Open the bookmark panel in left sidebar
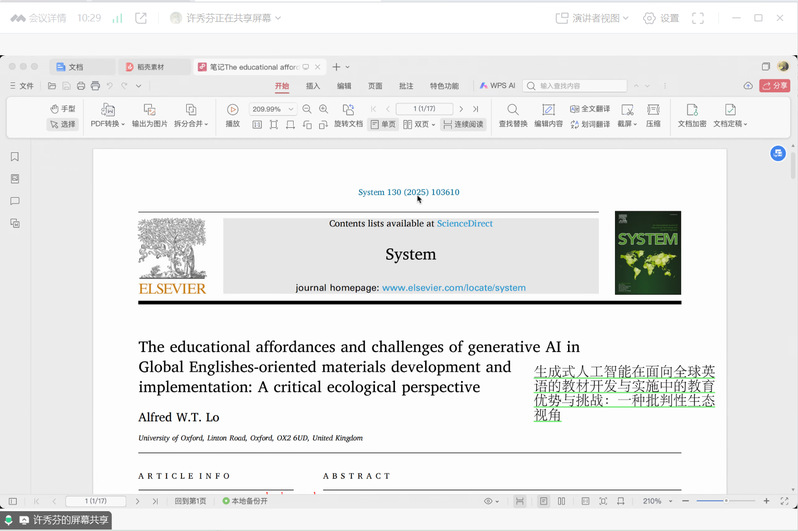 [15, 157]
